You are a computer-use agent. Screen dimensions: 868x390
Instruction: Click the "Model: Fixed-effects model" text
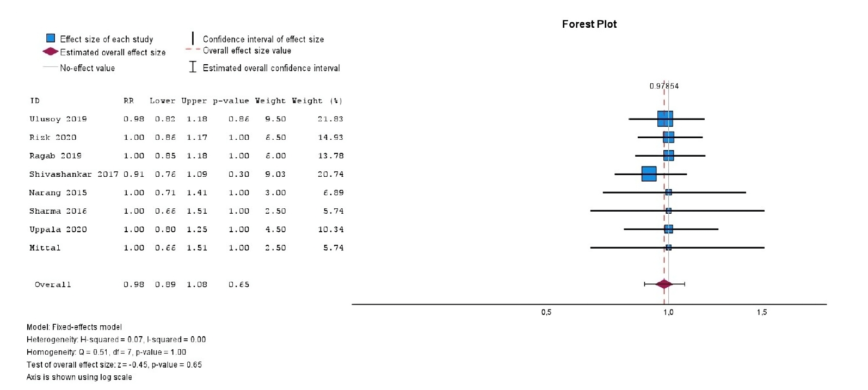74,327
